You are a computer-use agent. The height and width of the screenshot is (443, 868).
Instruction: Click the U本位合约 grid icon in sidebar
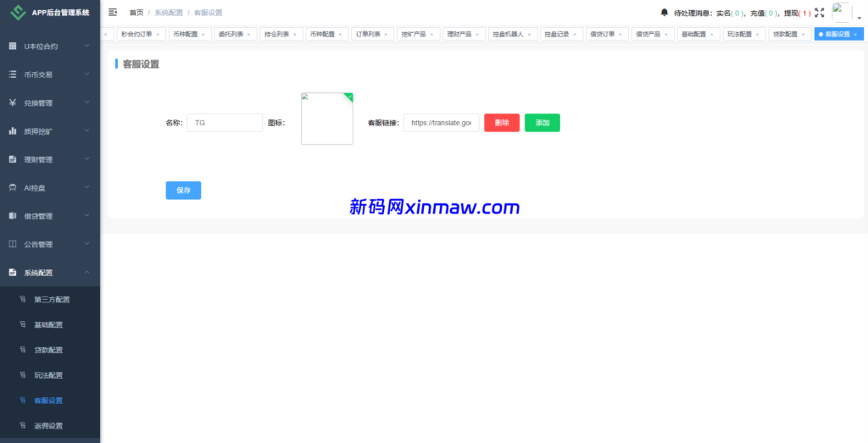[x=12, y=46]
